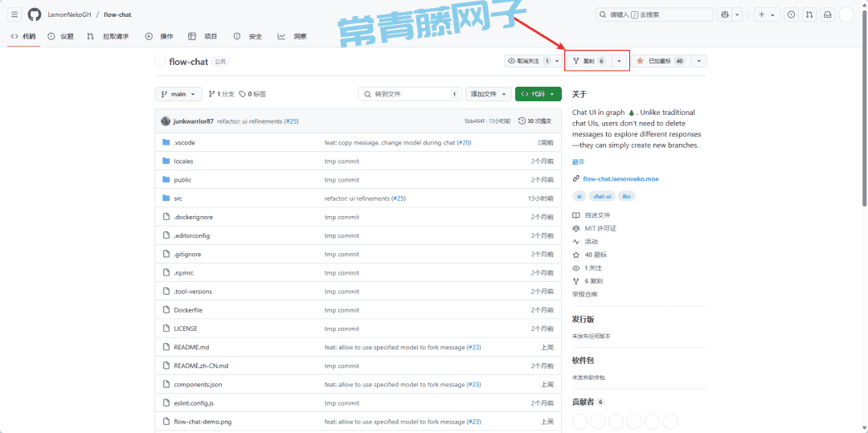868x433 pixels.
Task: Open the .vscode folder
Action: (184, 143)
